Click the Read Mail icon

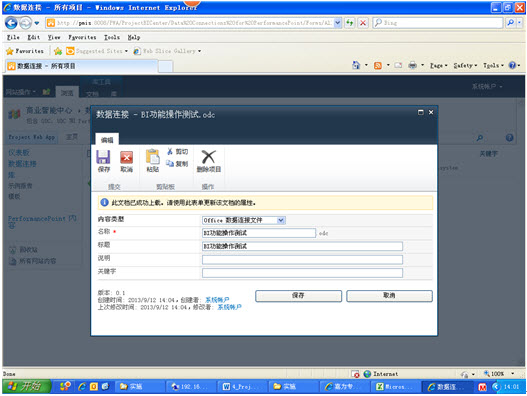click(398, 66)
